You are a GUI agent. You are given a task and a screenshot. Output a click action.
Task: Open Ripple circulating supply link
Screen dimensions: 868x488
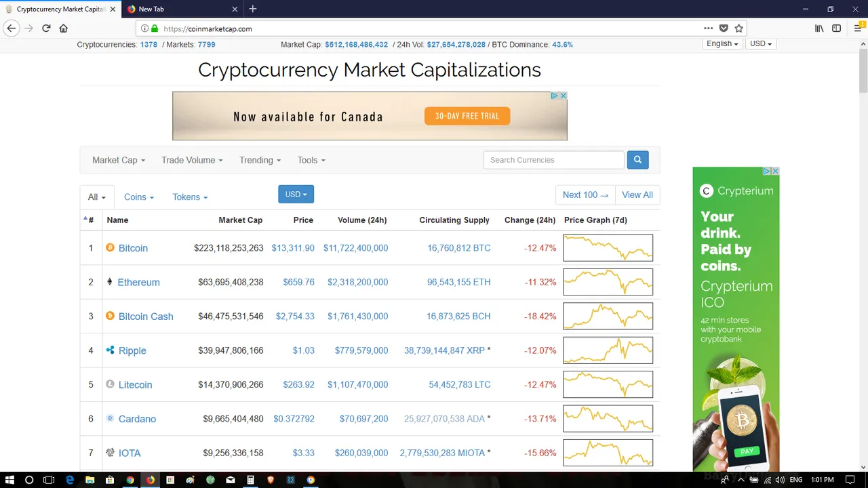click(444, 350)
